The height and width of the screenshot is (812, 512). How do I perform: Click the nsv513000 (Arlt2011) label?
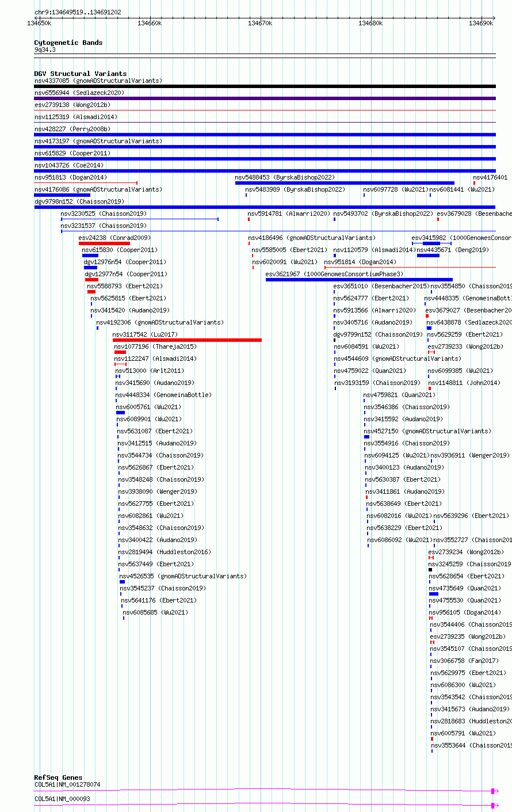pyautogui.click(x=150, y=371)
